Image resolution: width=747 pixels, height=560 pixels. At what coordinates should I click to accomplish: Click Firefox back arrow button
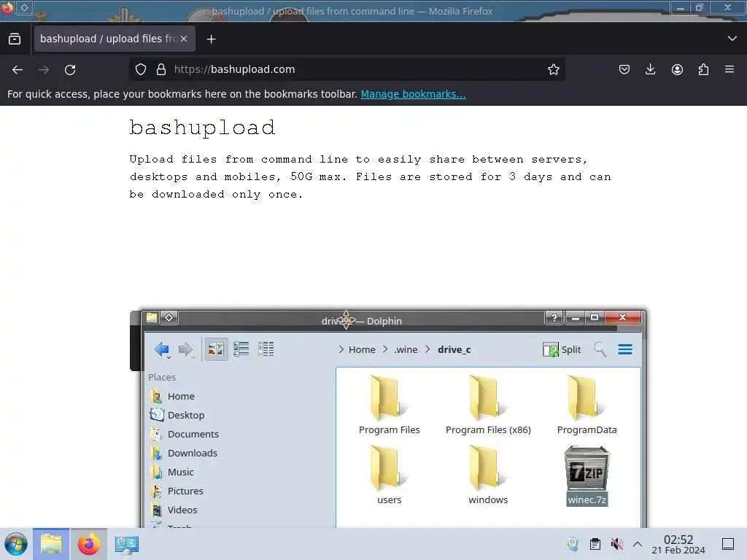(x=18, y=69)
